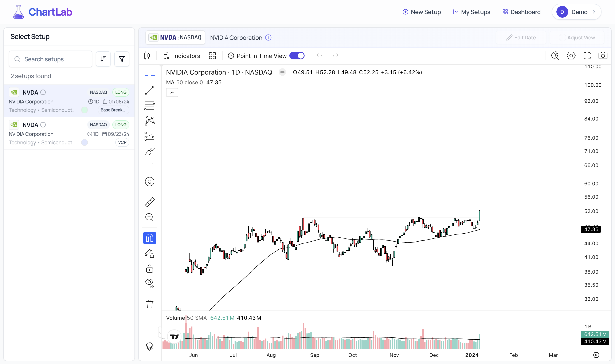The height and width of the screenshot is (364, 615).
Task: Toggle the magnet snap mode
Action: [x=149, y=238]
